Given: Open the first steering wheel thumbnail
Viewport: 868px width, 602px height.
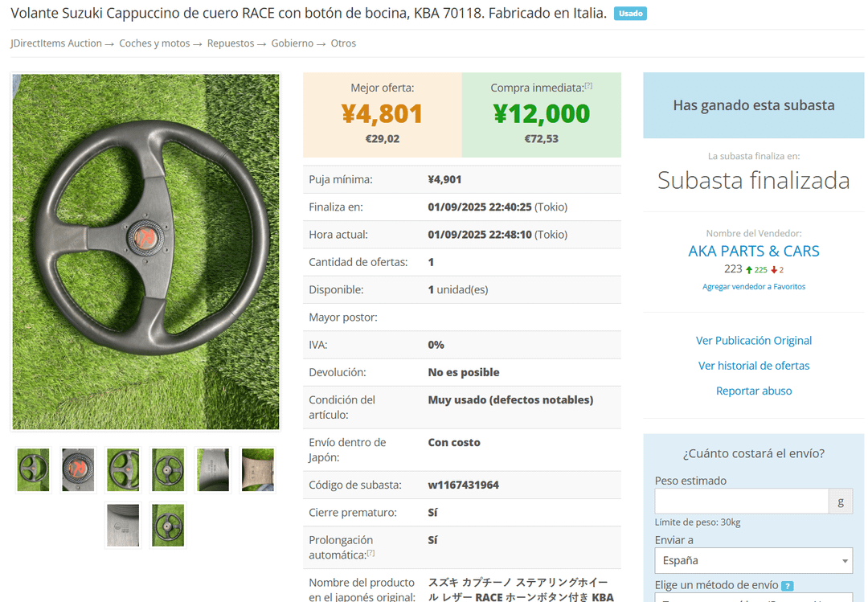Looking at the screenshot, I should tap(33, 470).
